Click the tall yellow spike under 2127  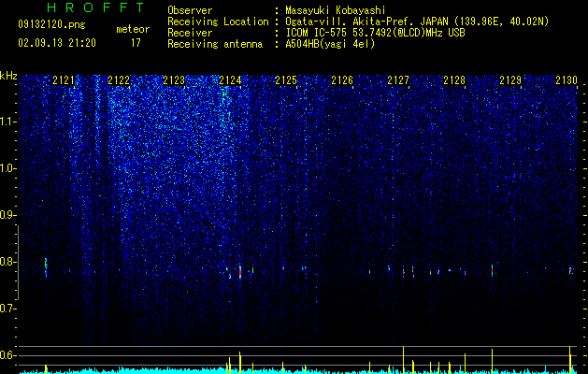(404, 360)
